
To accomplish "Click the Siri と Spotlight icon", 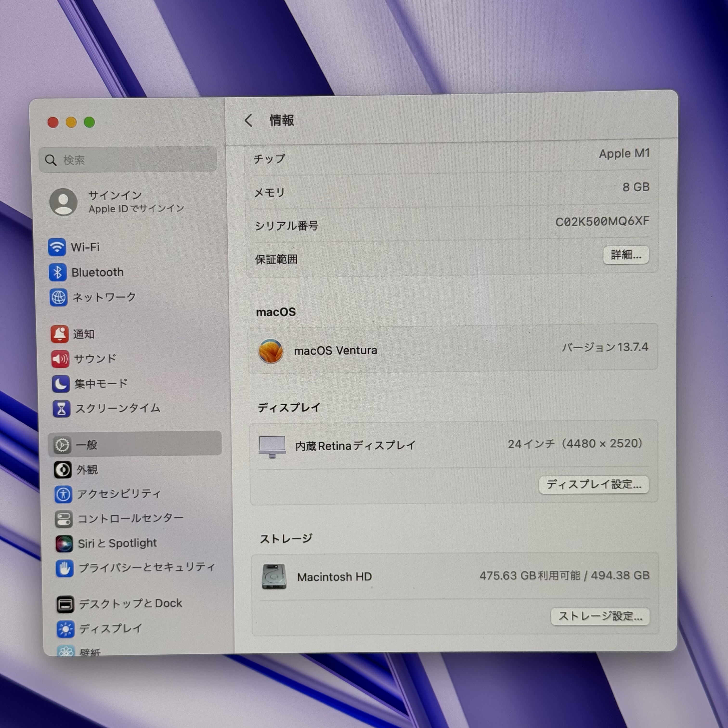I will [x=64, y=543].
